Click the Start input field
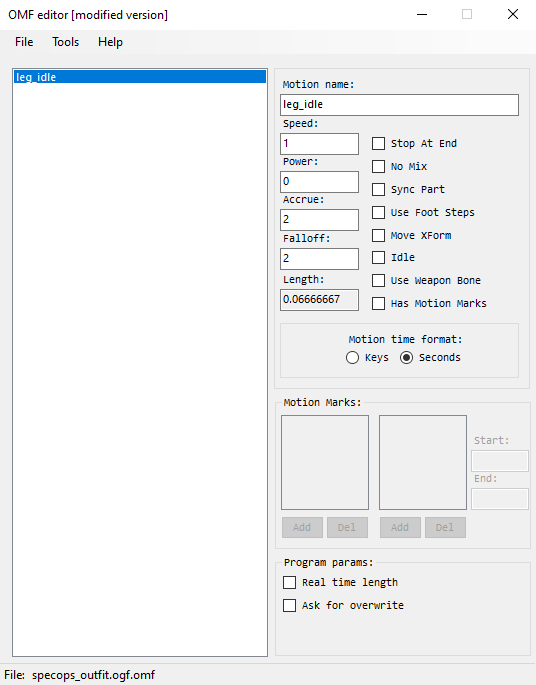536x685 pixels. [500, 460]
